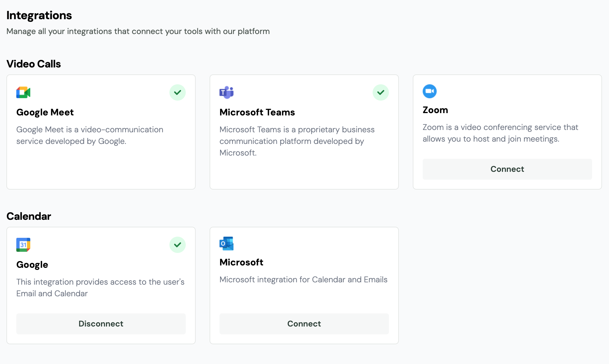Screen dimensions: 609x364
Task: Click the Zoom description text
Action: tap(500, 133)
